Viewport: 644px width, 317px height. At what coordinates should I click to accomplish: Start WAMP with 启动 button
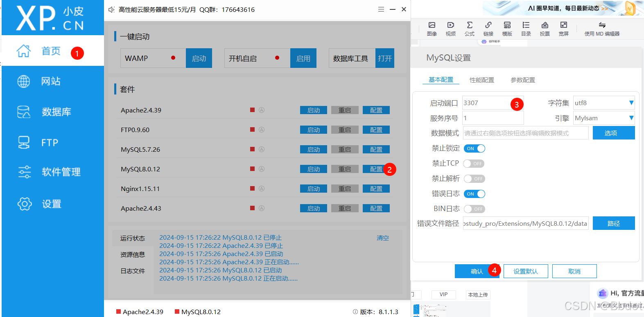pyautogui.click(x=199, y=58)
